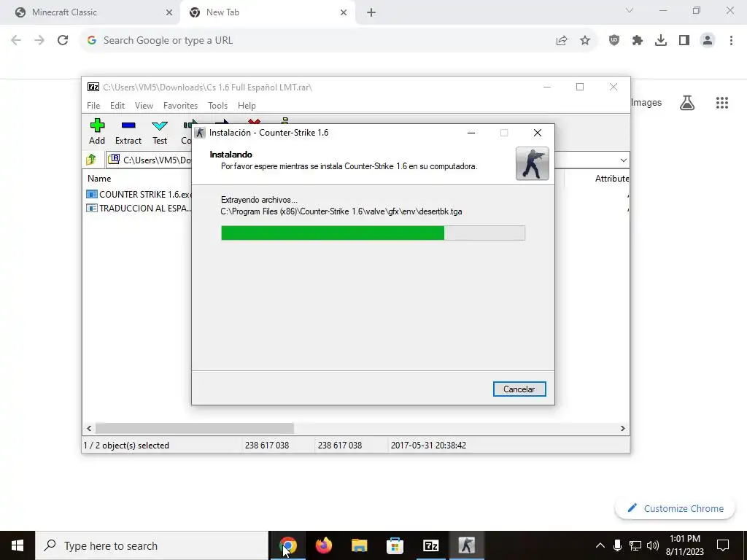This screenshot has height=560, width=747.
Task: Open Chrome tab search chevron
Action: (630, 10)
